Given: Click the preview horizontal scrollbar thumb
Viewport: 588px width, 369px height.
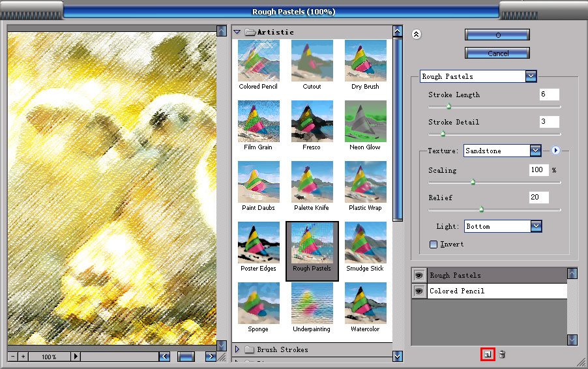Looking at the screenshot, I should [x=186, y=356].
